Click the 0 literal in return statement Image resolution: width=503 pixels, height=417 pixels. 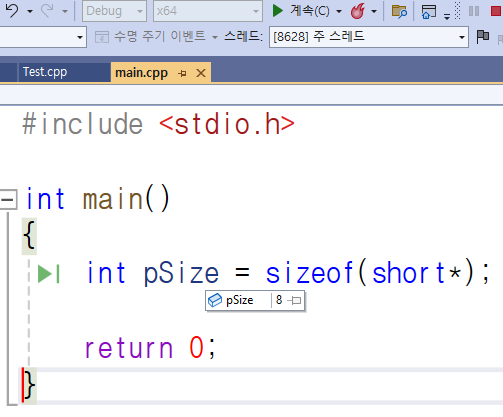[x=197, y=347]
